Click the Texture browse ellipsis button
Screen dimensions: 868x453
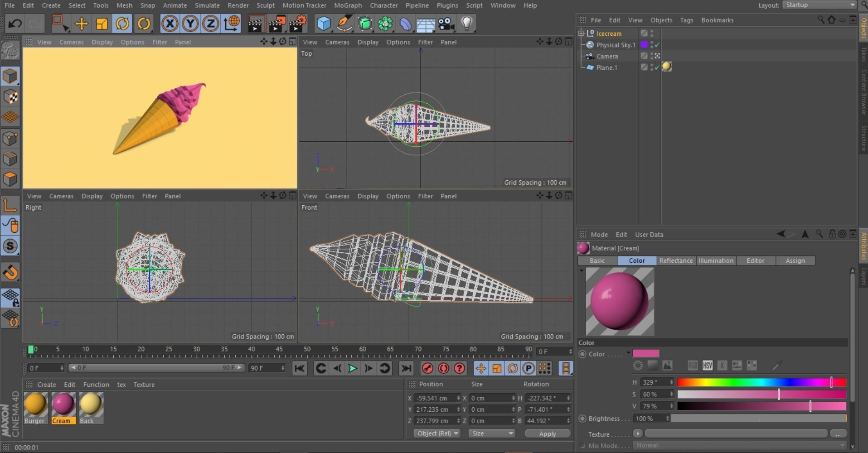coord(838,434)
